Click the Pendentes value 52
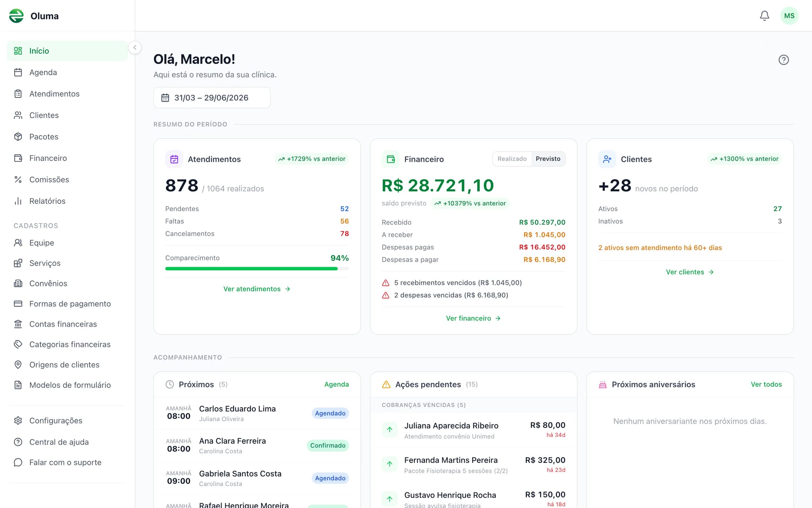 [344, 209]
